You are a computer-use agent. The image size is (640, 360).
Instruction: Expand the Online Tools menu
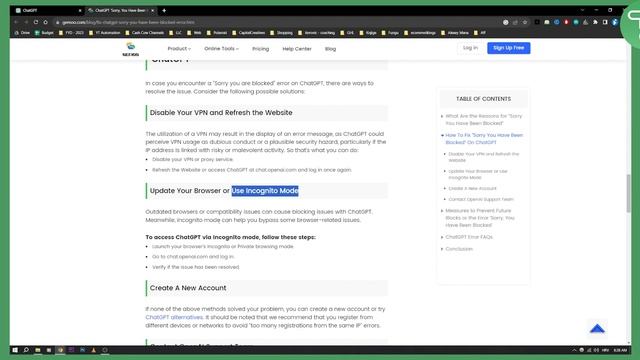pyautogui.click(x=221, y=49)
